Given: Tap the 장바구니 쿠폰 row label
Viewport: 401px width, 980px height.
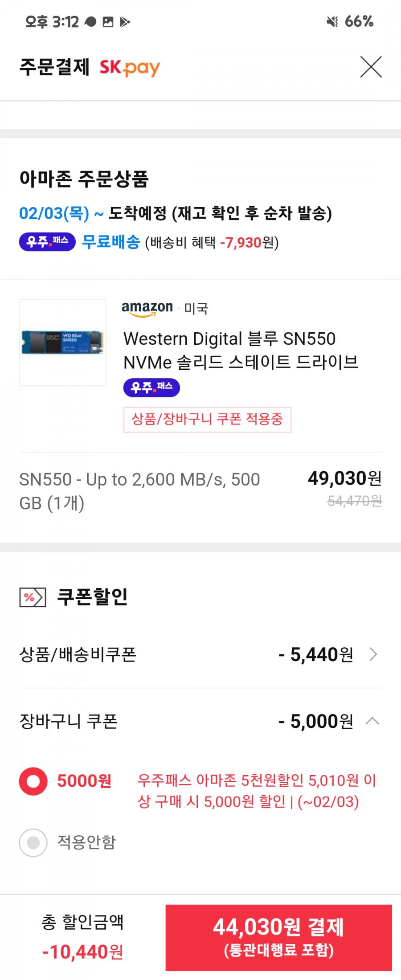Looking at the screenshot, I should click(x=69, y=721).
